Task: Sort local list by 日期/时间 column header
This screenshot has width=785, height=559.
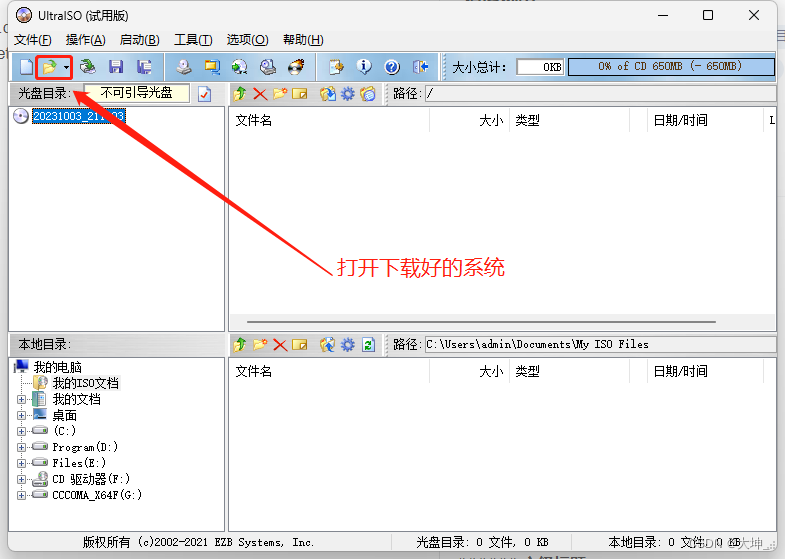Action: coord(680,371)
